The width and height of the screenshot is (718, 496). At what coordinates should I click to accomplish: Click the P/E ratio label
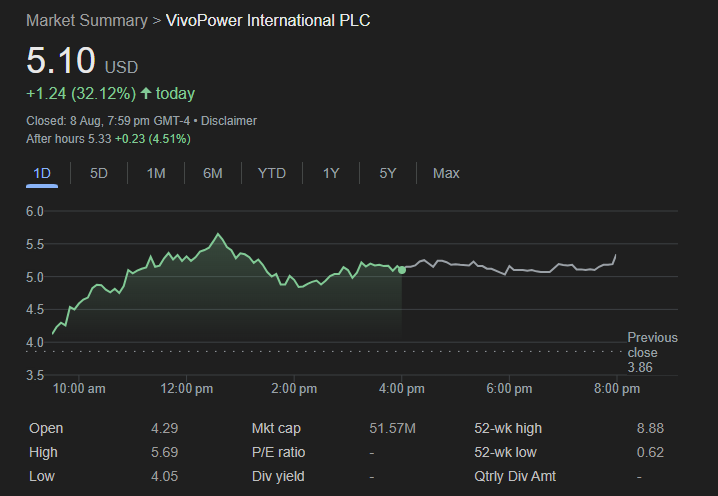pos(278,452)
